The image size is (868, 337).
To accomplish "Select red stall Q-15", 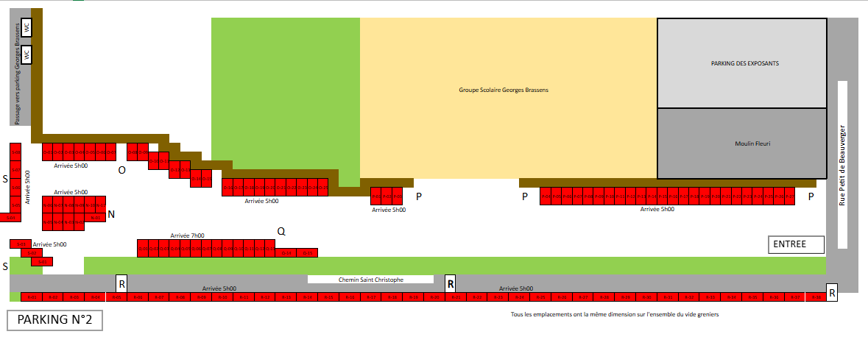I will point(307,253).
